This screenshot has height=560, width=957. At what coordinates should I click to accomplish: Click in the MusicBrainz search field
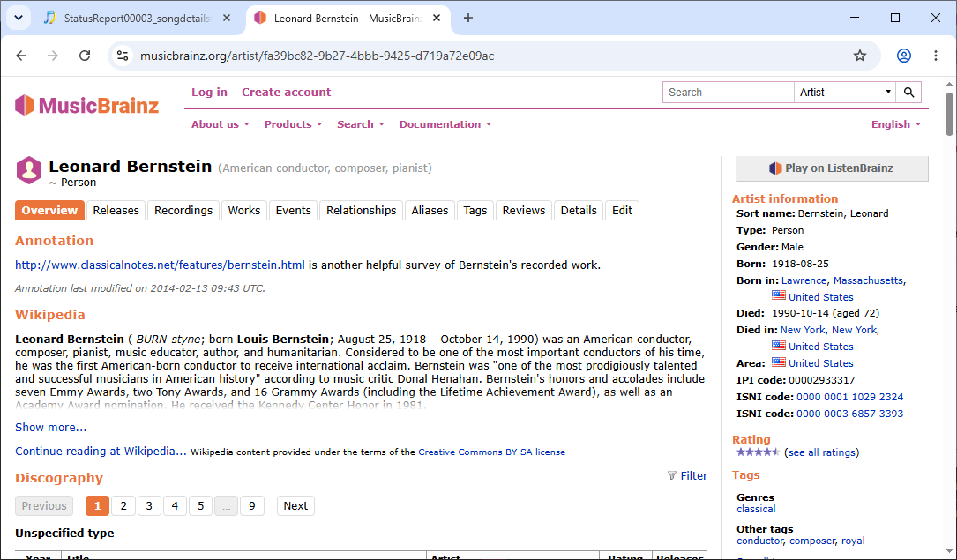pos(729,92)
